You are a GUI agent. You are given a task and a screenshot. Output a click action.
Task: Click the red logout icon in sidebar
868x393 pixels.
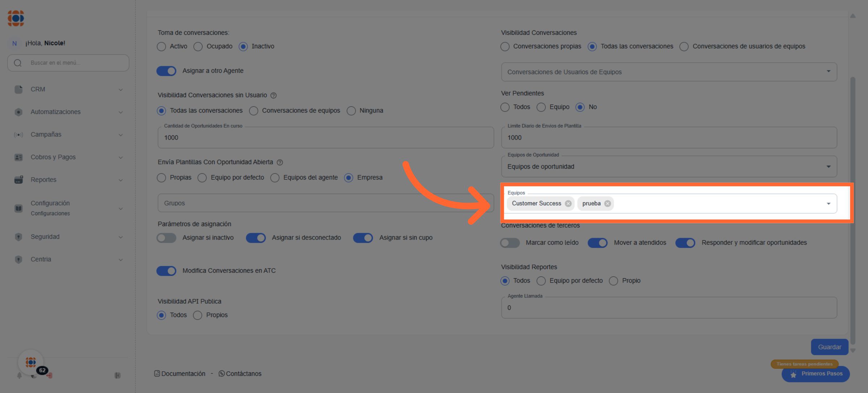click(50, 376)
